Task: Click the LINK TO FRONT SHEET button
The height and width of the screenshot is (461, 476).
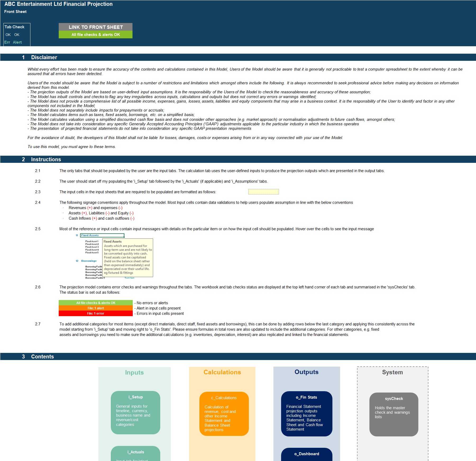Action: [95, 27]
